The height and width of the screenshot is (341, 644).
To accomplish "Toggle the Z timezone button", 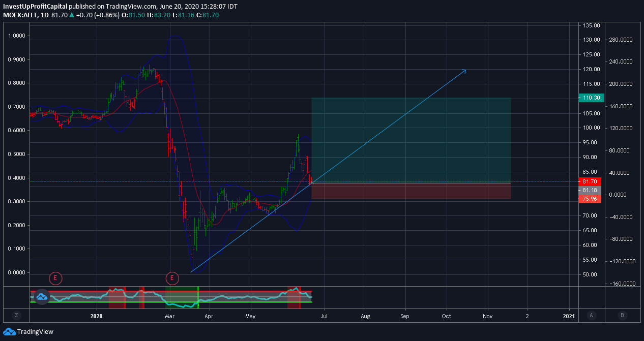I will pos(16,315).
